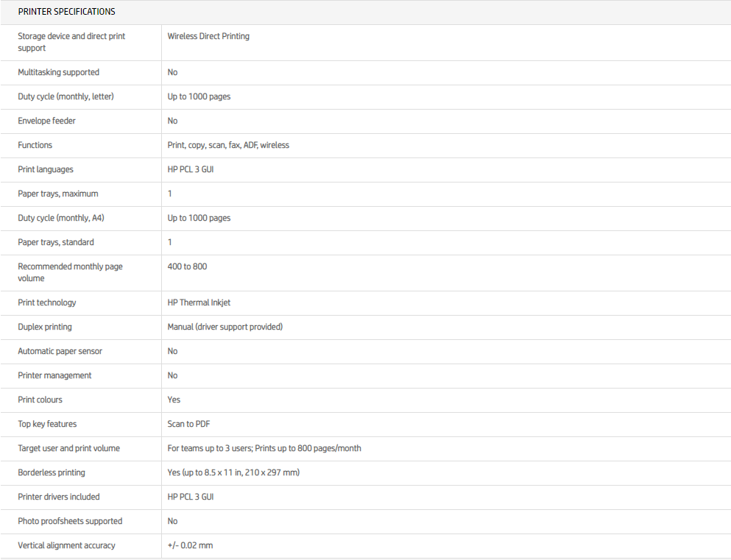Click the "400 to 800" page volume value

pos(187,266)
